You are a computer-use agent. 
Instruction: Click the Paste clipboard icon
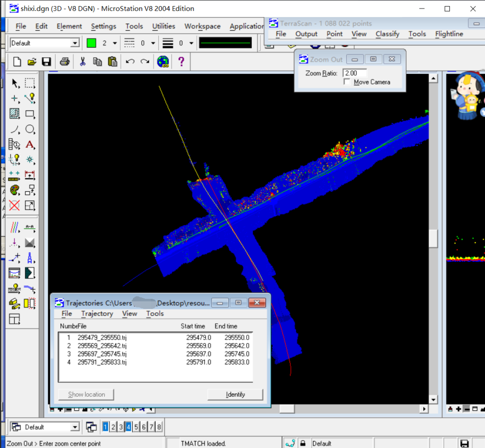click(113, 62)
